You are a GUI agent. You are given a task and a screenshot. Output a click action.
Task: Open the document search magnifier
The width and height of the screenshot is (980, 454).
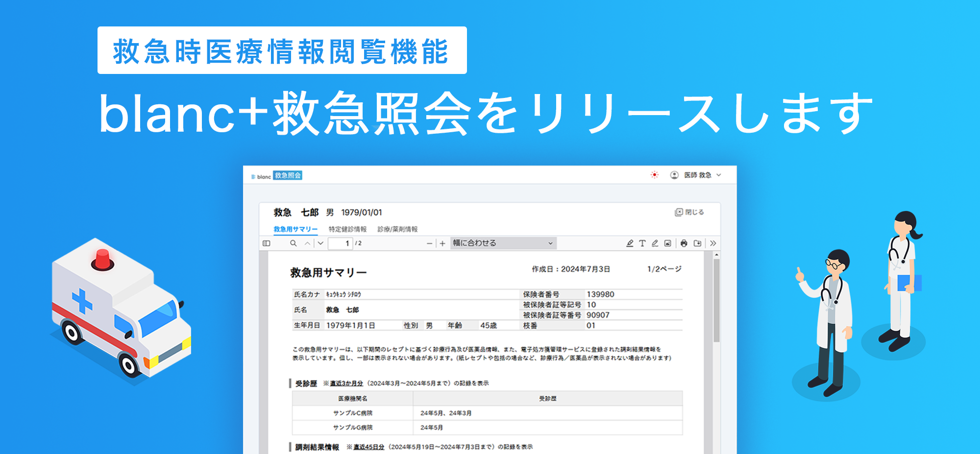click(x=293, y=243)
